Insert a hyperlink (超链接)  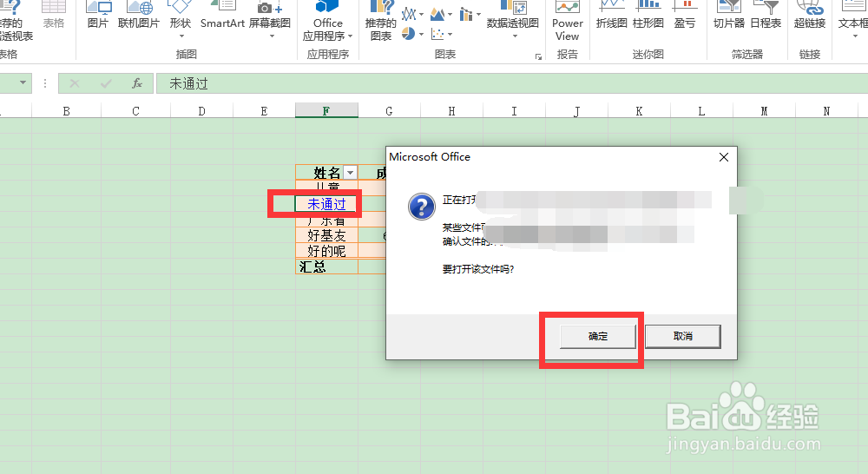pos(810,15)
